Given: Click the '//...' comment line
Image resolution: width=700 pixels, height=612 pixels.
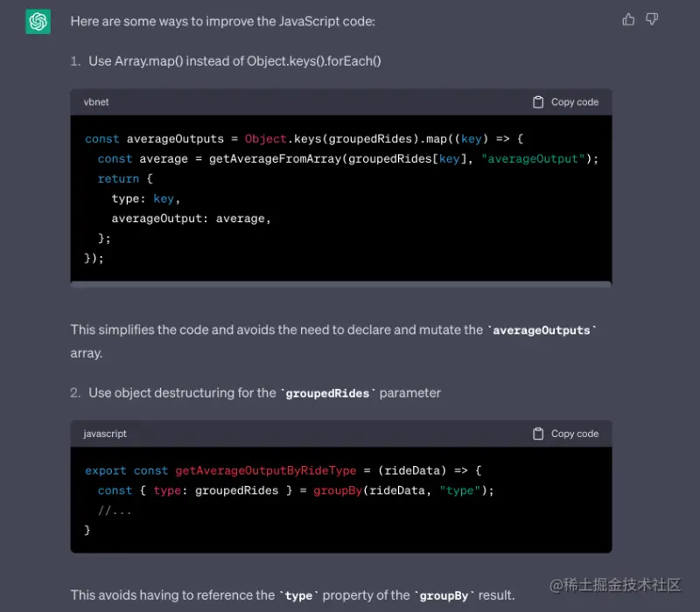Looking at the screenshot, I should coord(115,511).
